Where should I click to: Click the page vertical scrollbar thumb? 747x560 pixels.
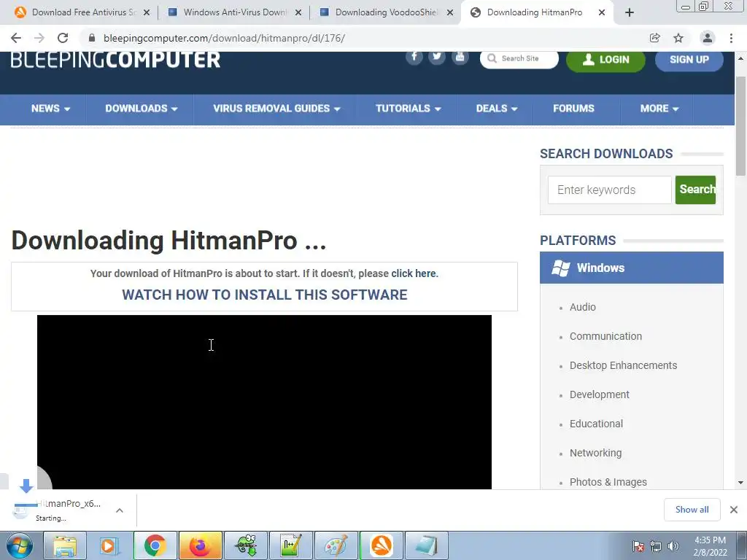tap(740, 125)
